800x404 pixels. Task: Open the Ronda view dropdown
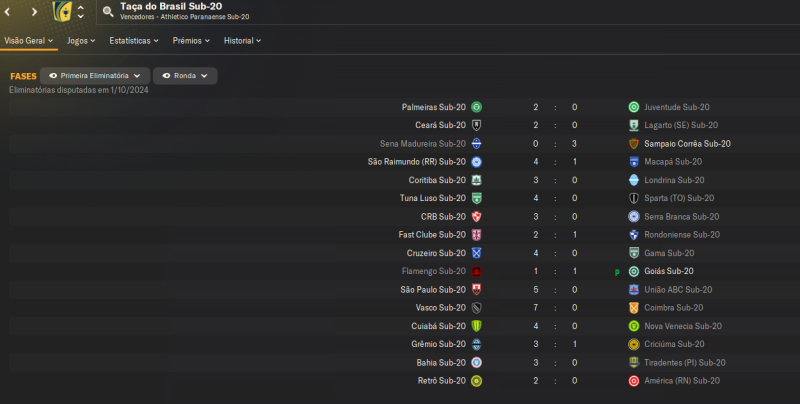click(185, 76)
